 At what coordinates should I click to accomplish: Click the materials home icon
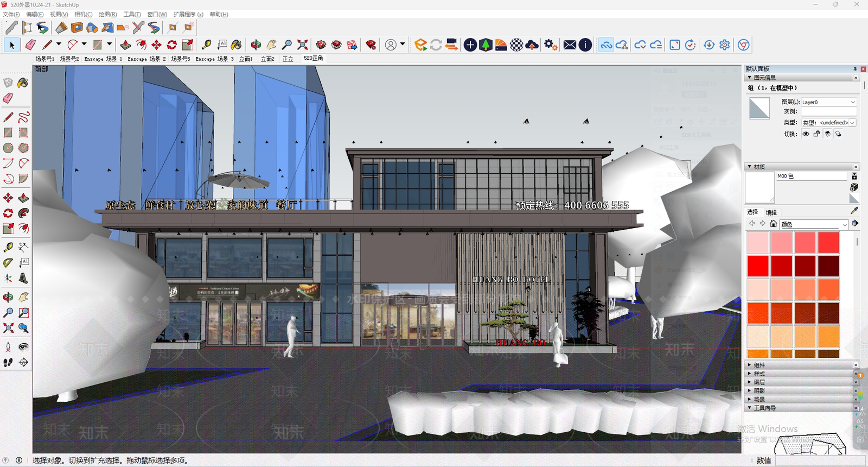tap(773, 224)
